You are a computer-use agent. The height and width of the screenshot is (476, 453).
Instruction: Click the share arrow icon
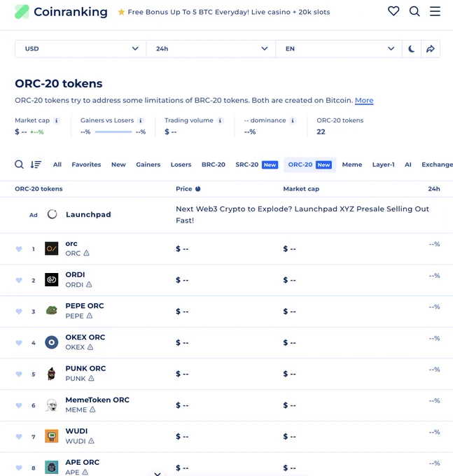point(430,49)
